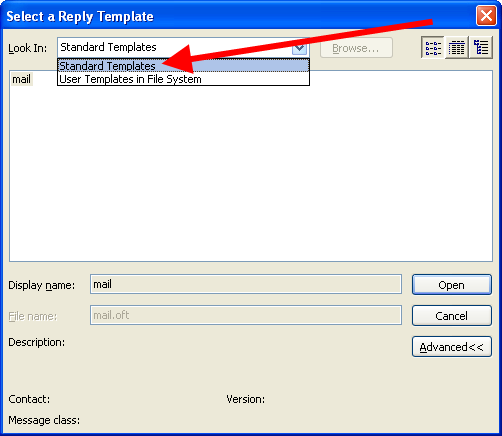The height and width of the screenshot is (436, 502).
Task: Click the Browse button
Action: click(356, 48)
